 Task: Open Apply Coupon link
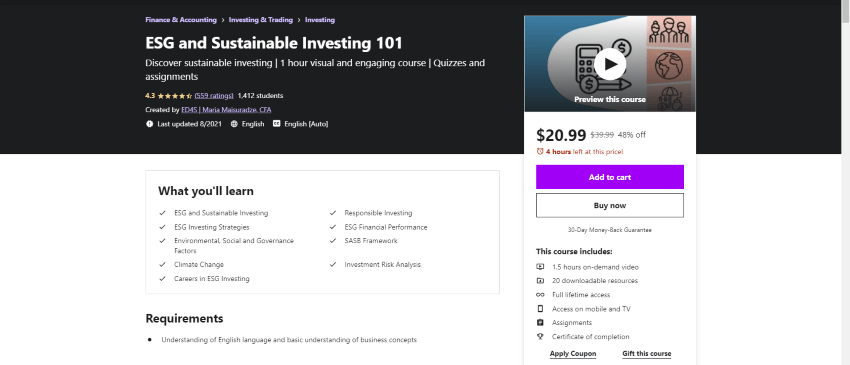click(572, 354)
